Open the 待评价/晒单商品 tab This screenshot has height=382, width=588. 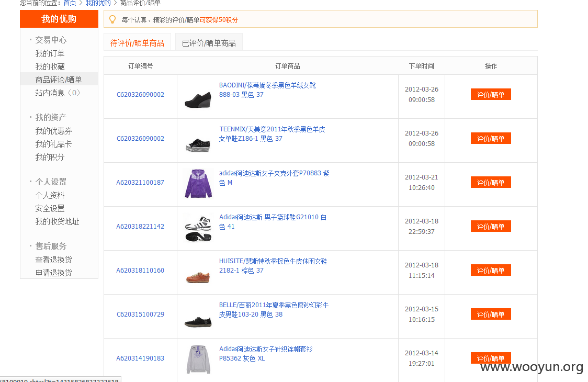137,43
